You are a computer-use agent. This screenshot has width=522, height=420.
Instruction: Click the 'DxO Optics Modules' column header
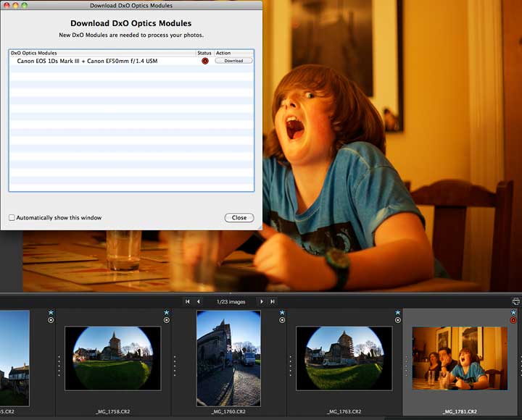coord(102,53)
